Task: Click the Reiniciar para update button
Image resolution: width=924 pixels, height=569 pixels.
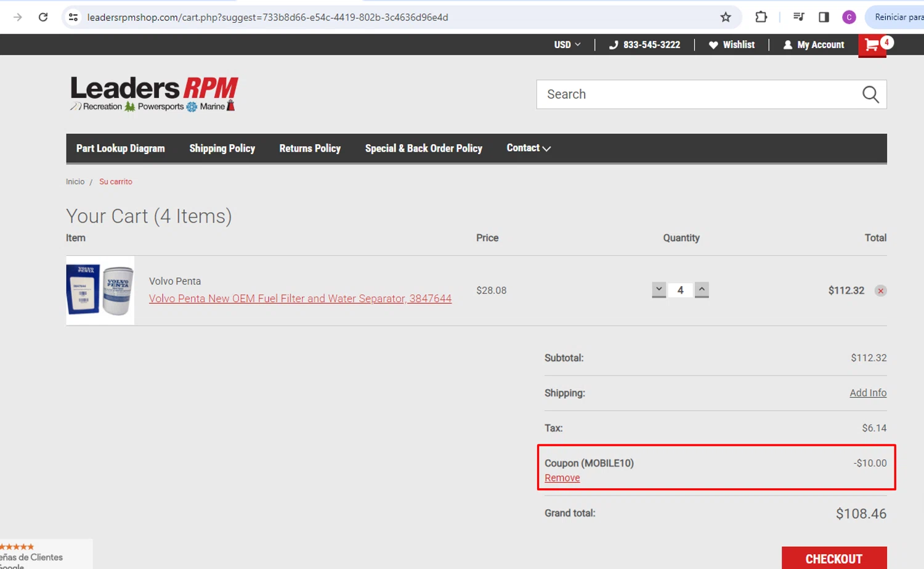Action: [896, 17]
